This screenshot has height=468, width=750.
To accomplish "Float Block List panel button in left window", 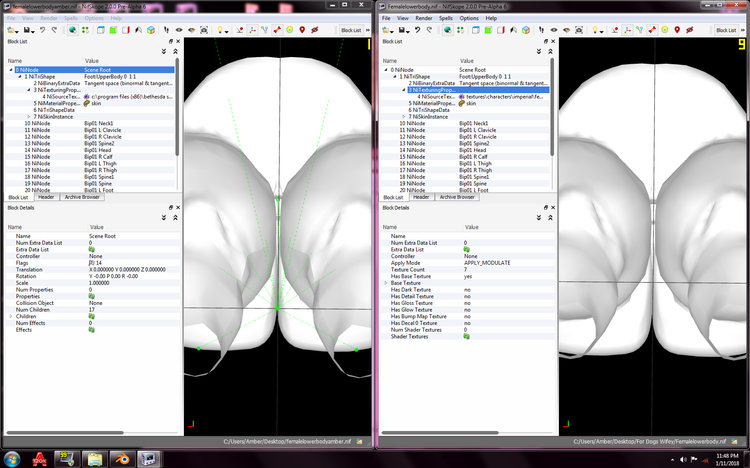I will 171,42.
